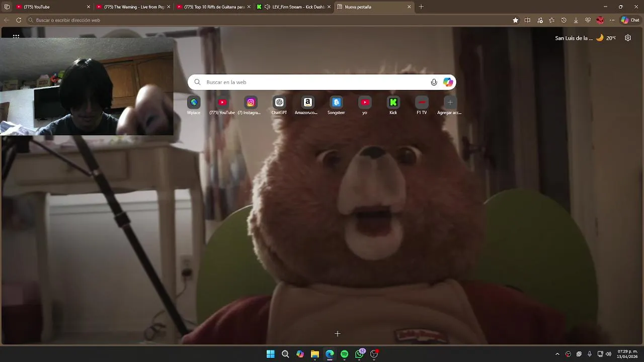Viewport: 644px width, 362px height.
Task: Close the 'LEV_Finn Stream' tab
Action: pos(329,7)
